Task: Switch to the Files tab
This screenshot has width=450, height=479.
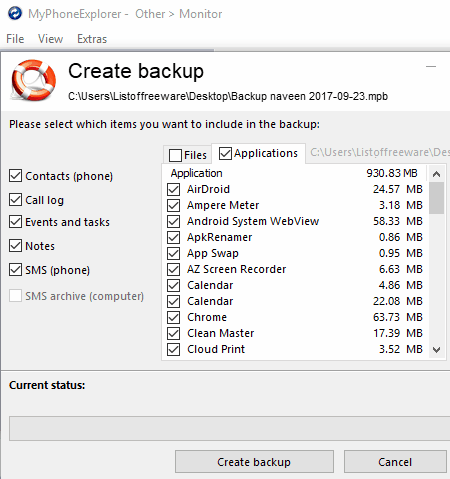Action: click(188, 155)
